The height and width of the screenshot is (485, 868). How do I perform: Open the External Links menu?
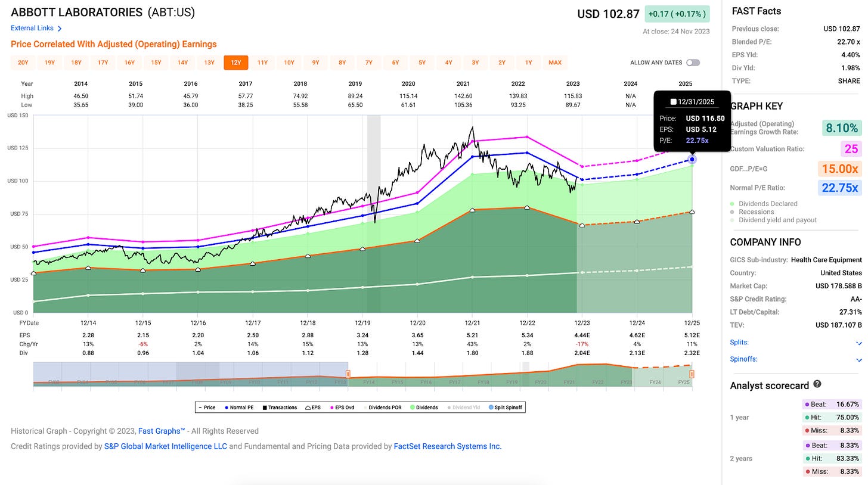36,28
